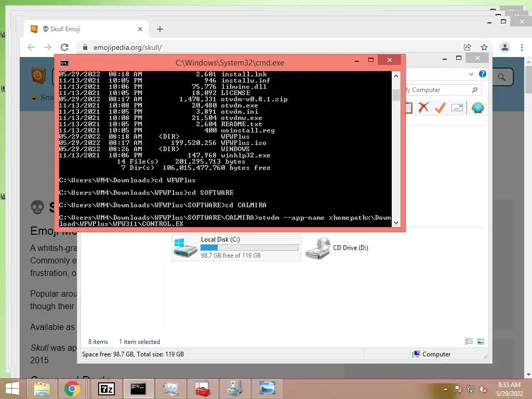The image size is (532, 399).
Task: Click the Emojipedia logo on the page
Action: coord(38,75)
